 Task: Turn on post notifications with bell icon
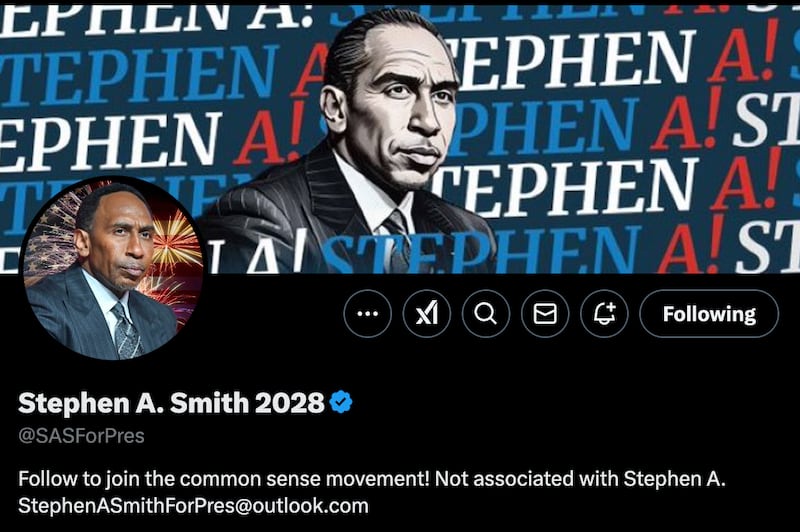[x=604, y=313]
